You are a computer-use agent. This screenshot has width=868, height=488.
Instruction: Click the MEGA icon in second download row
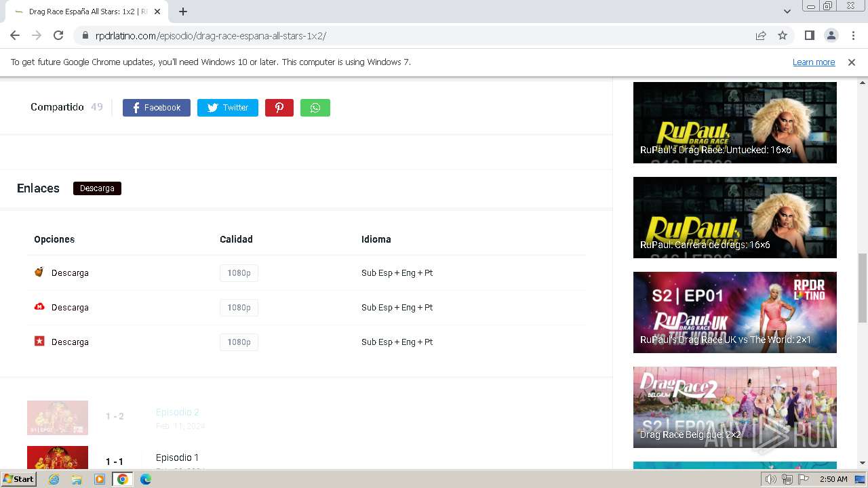[39, 307]
